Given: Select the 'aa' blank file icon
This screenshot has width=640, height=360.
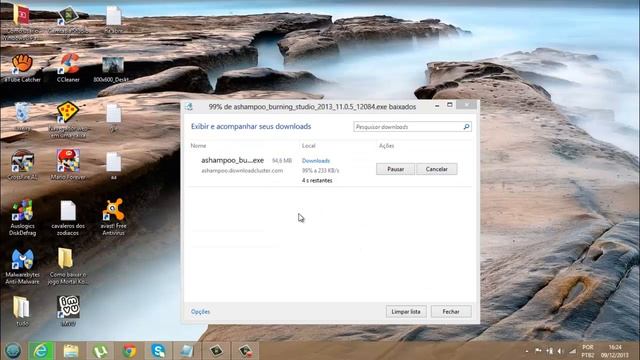Looking at the screenshot, I should (x=113, y=165).
